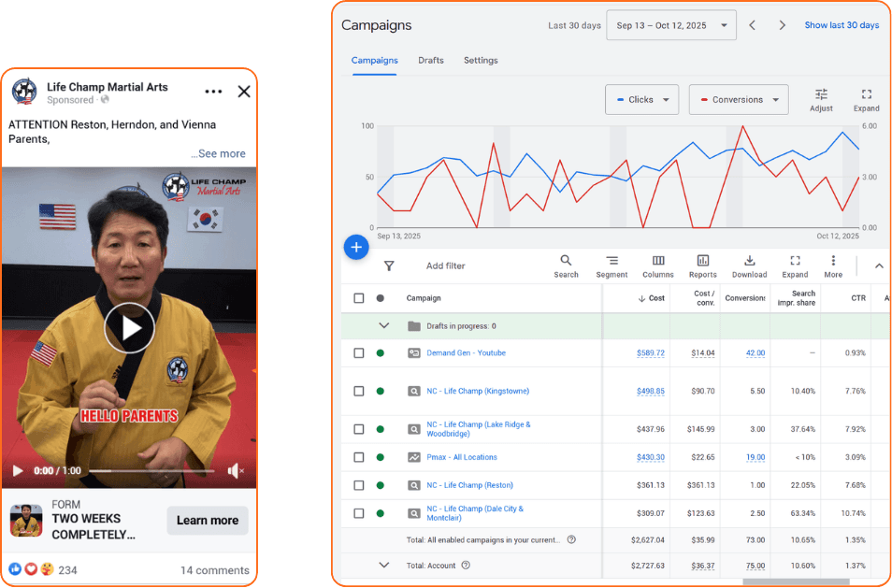Open the Clicks metric dropdown

(x=641, y=99)
